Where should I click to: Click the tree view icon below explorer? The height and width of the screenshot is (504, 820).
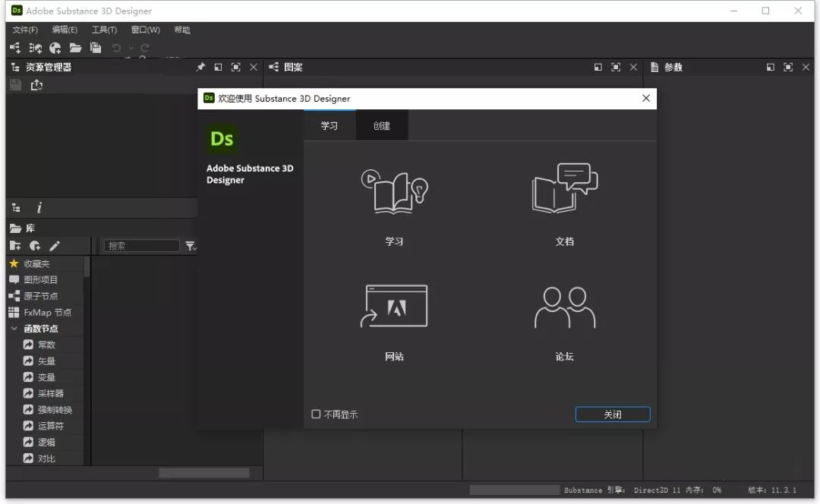pyautogui.click(x=16, y=207)
